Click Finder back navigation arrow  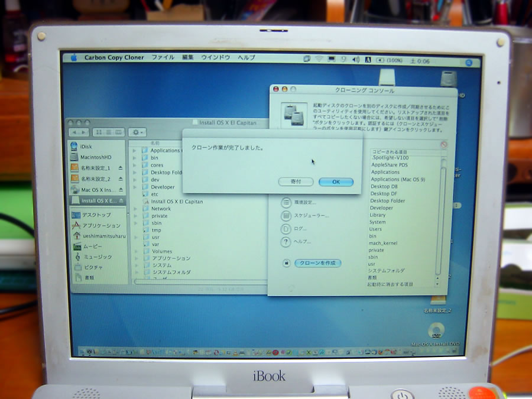74,132
